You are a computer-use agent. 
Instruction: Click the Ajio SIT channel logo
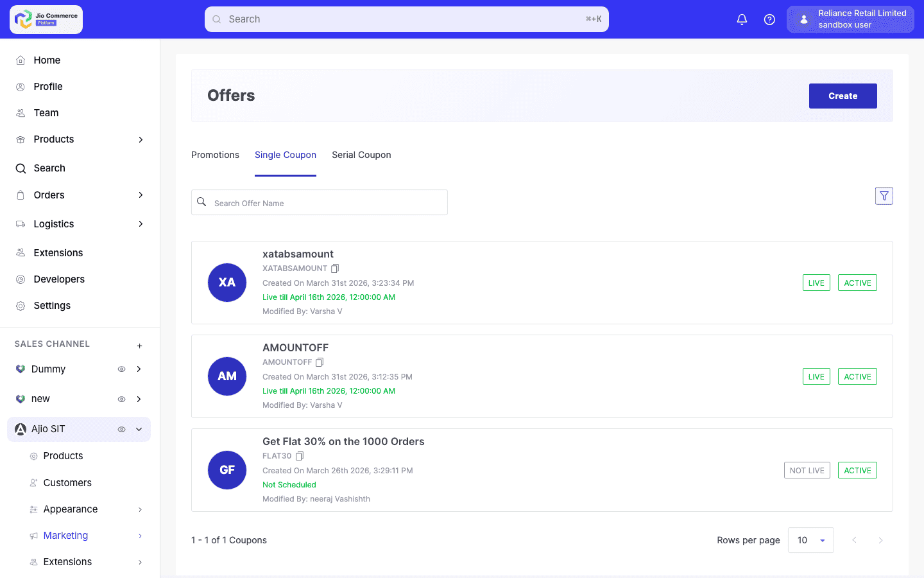coord(20,429)
